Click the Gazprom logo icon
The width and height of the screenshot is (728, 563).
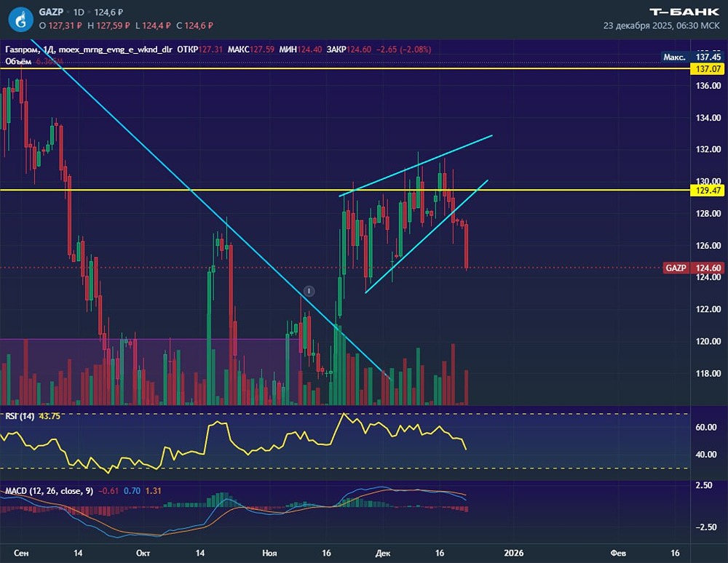pos(21,19)
